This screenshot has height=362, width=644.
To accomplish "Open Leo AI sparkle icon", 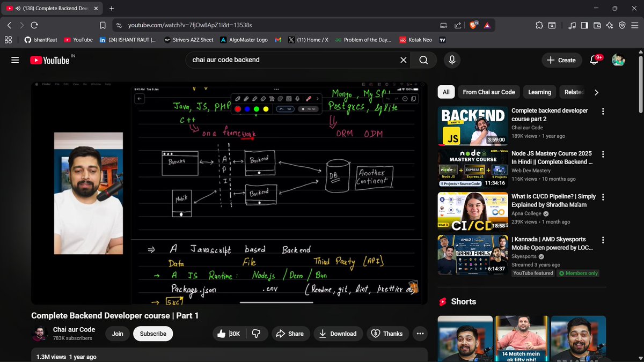I will pyautogui.click(x=610, y=25).
